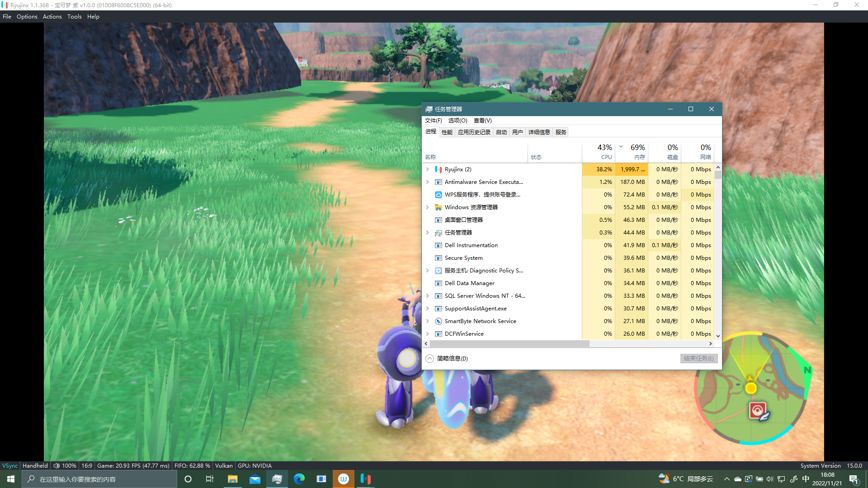Open the clock and date flyout
This screenshot has width=868, height=488.
[827, 479]
